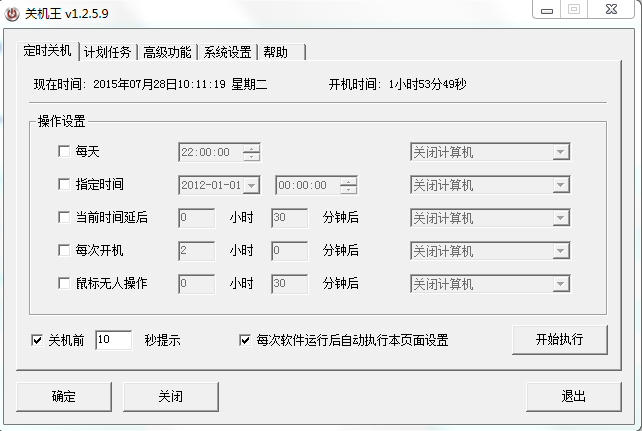Viewport: 642px width, 431px height.
Task: Open the 高级功能 tab
Action: [167, 52]
